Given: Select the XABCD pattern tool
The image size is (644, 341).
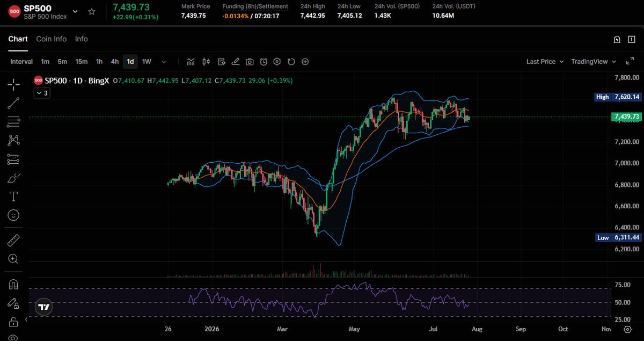Looking at the screenshot, I should [x=14, y=140].
